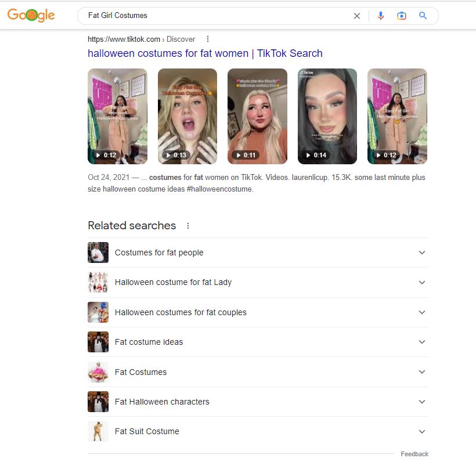Open search by image camera icon
The width and height of the screenshot is (476, 469).
click(x=402, y=16)
